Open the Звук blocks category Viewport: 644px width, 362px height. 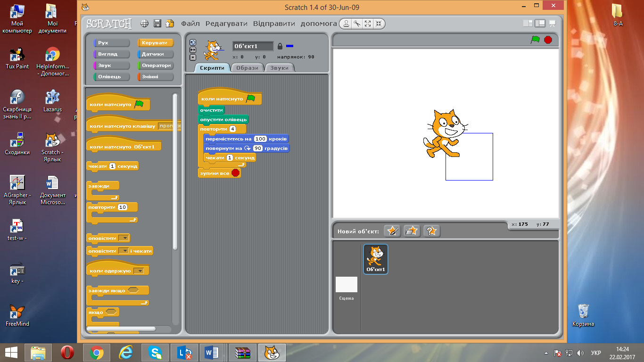pos(112,66)
